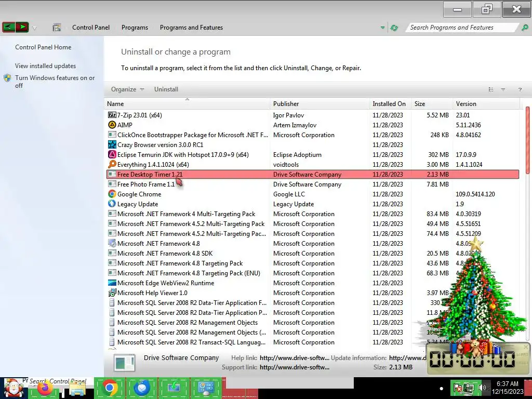Open the Santa Start button

coord(14,389)
